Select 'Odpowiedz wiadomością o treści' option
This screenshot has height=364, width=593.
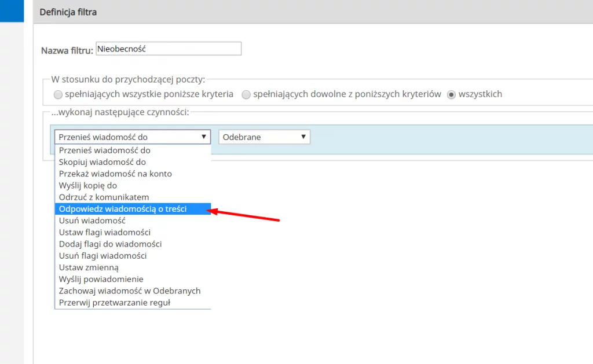click(x=133, y=209)
